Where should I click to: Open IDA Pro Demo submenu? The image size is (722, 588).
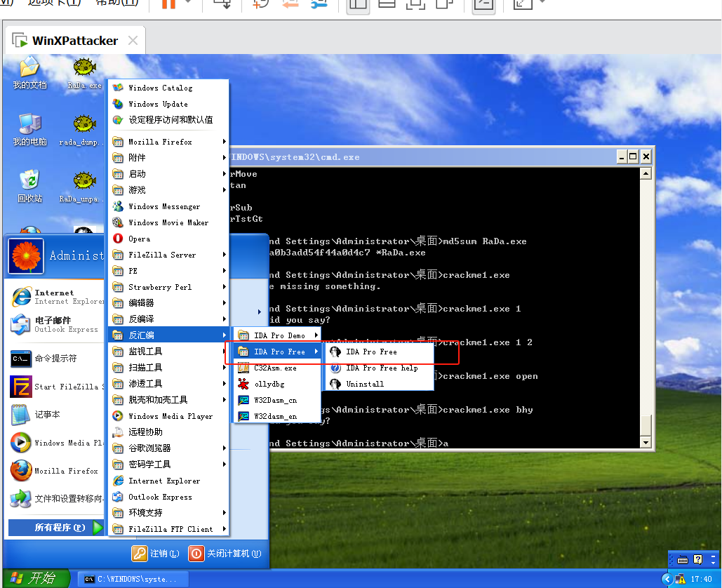tap(277, 335)
